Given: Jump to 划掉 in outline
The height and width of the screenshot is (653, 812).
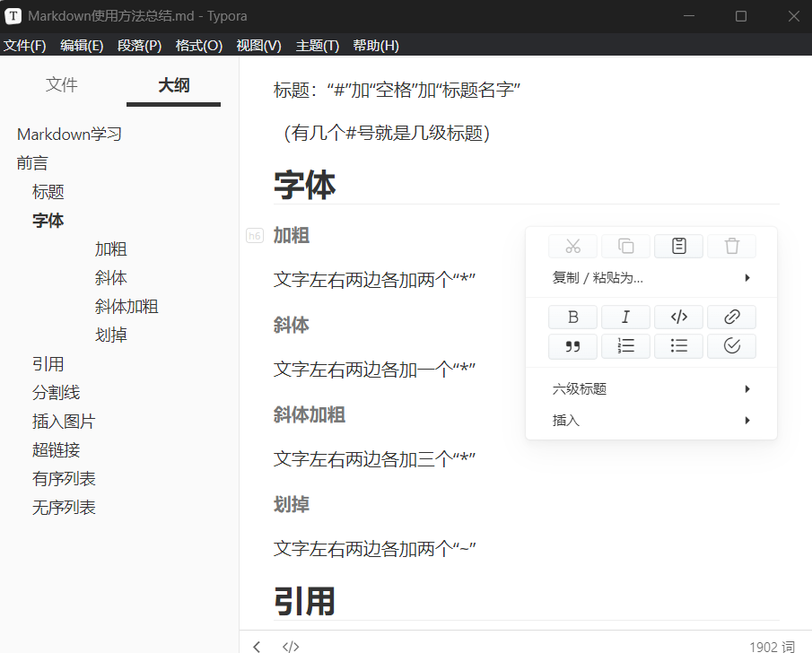Looking at the screenshot, I should pyautogui.click(x=110, y=335).
